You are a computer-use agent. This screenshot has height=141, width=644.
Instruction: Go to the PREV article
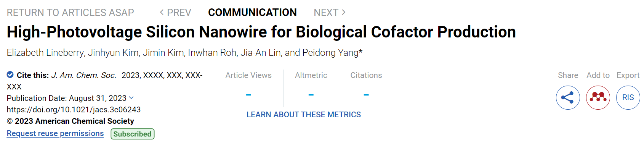[175, 13]
